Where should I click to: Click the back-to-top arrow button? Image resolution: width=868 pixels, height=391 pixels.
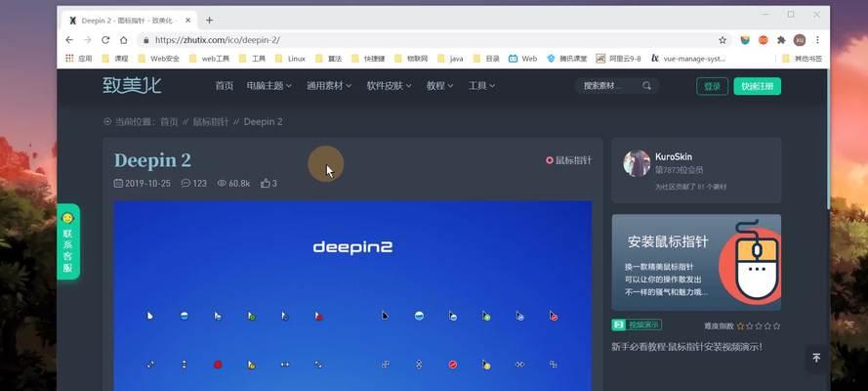pyautogui.click(x=816, y=359)
